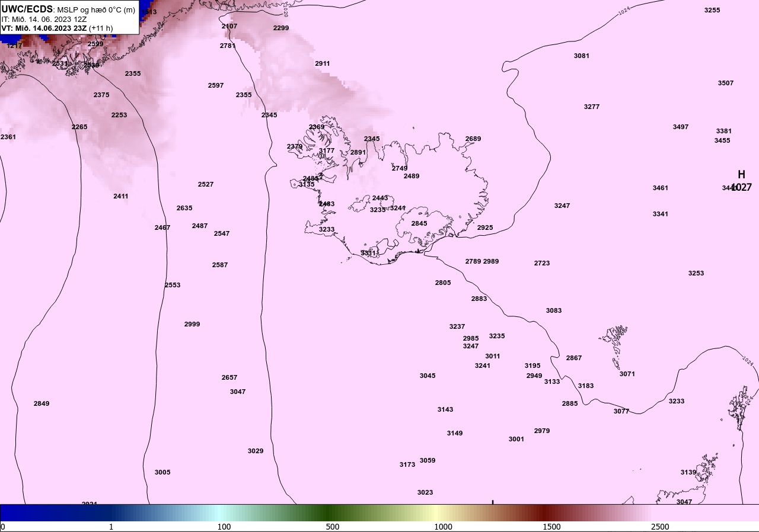The height and width of the screenshot is (532, 759).
Task: Click the height value 3497
Action: (681, 127)
